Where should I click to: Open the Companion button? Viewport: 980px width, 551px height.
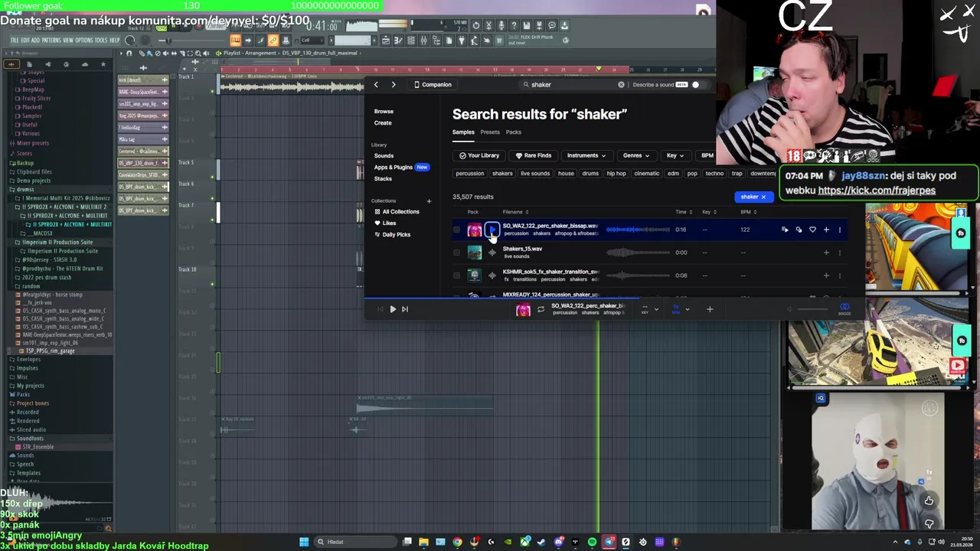[433, 85]
